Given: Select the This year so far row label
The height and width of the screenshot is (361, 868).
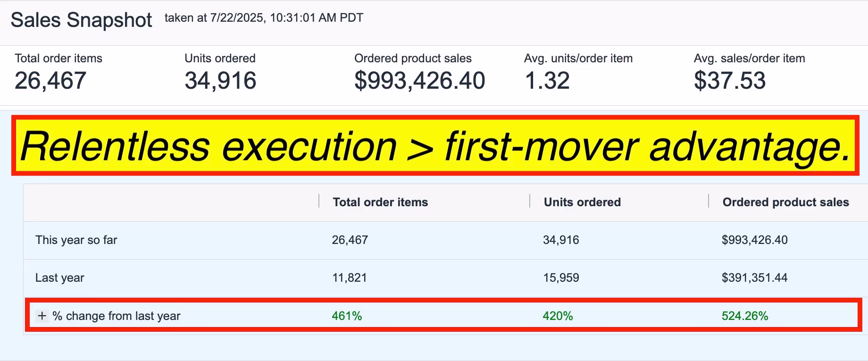Looking at the screenshot, I should tap(76, 240).
